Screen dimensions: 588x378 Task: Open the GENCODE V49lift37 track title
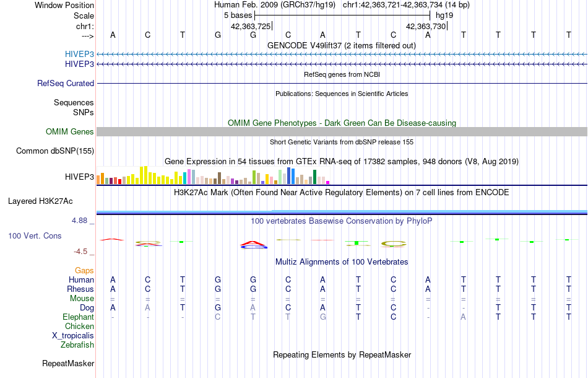point(341,45)
